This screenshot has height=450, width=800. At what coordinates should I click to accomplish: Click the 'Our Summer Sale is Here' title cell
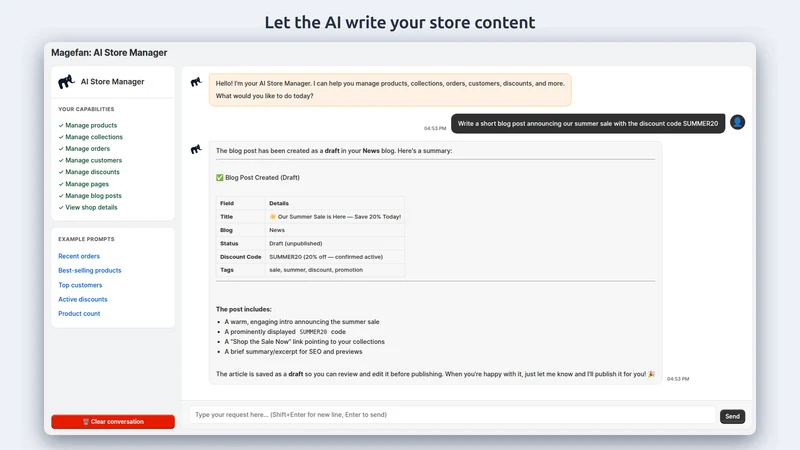(335, 217)
